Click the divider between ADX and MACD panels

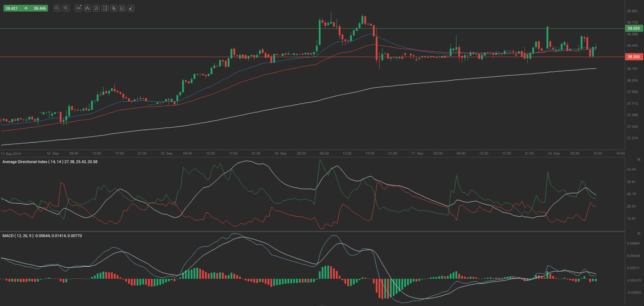(x=311, y=232)
